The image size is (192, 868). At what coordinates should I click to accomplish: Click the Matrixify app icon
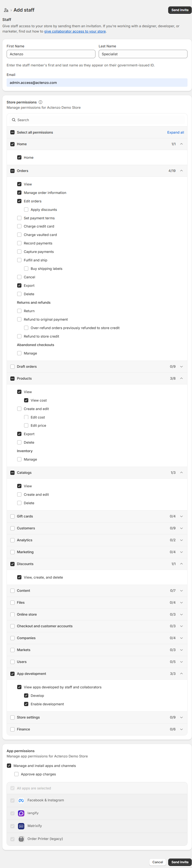click(21, 826)
